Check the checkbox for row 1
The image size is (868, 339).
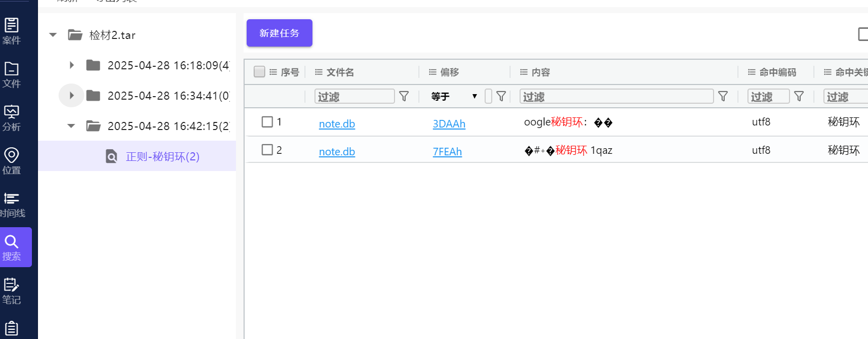[x=267, y=122]
